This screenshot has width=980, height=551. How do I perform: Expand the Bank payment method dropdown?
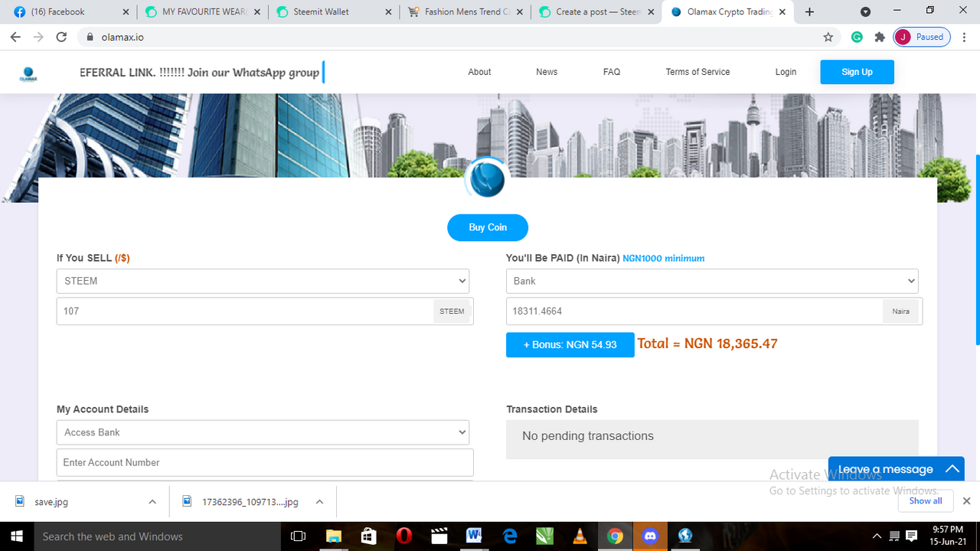(712, 281)
